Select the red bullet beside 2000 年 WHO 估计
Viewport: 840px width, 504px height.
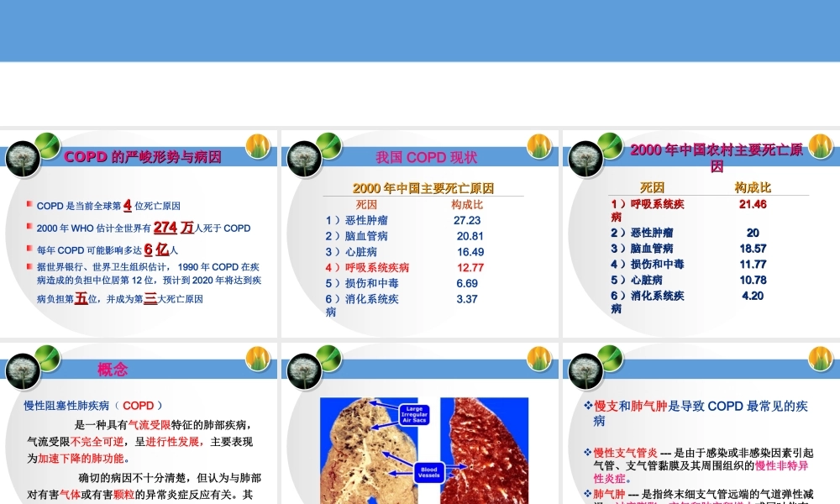point(28,225)
